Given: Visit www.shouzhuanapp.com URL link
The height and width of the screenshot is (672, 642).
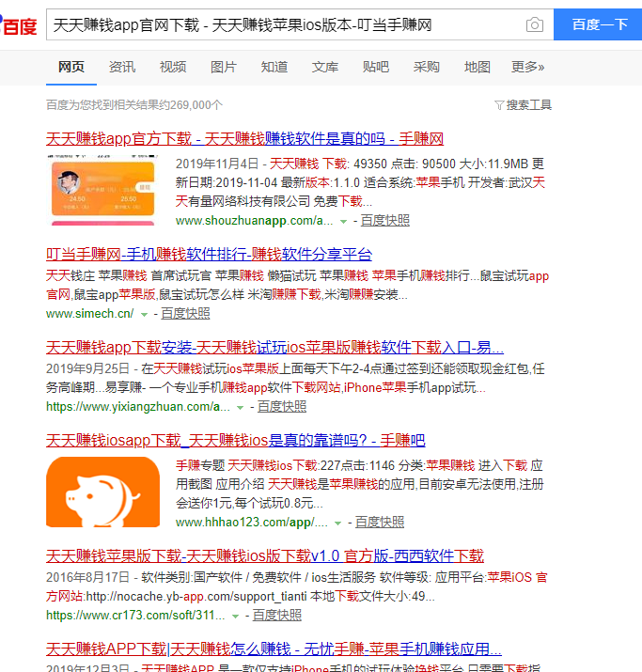Looking at the screenshot, I should click(254, 220).
